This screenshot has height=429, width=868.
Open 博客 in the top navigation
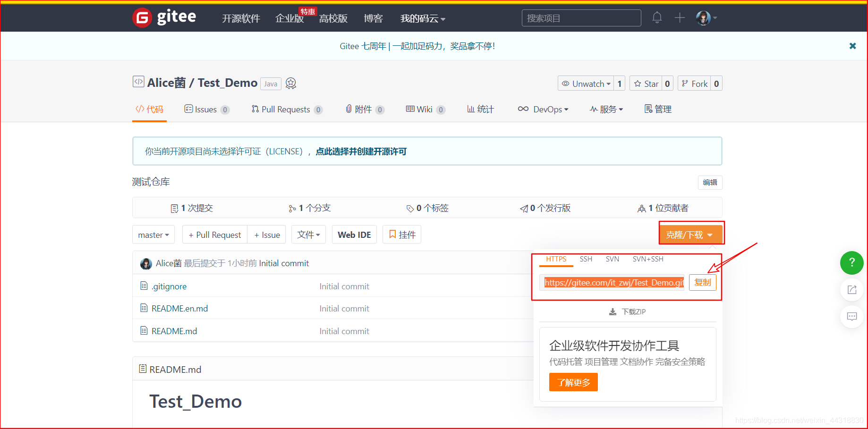click(x=373, y=18)
